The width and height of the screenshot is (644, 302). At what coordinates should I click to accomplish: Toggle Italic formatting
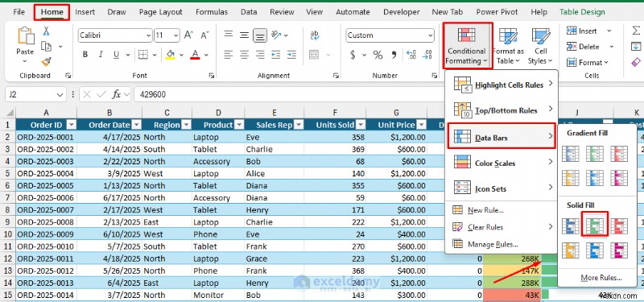(x=101, y=54)
